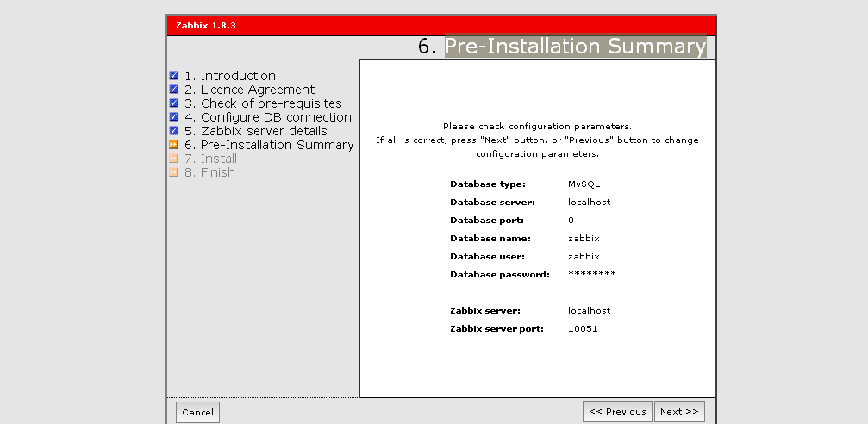
Task: Select step '6. Pre-Installation Summary' in sidebar
Action: click(269, 145)
